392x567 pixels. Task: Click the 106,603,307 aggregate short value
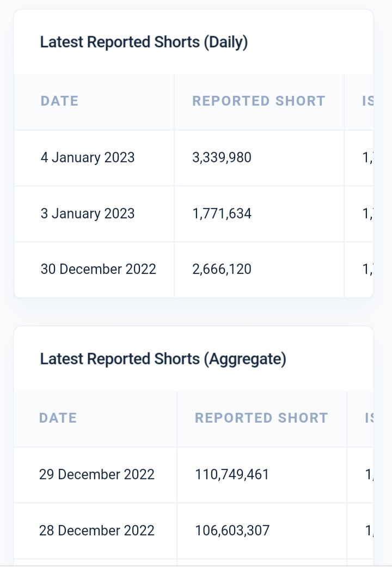point(232,531)
